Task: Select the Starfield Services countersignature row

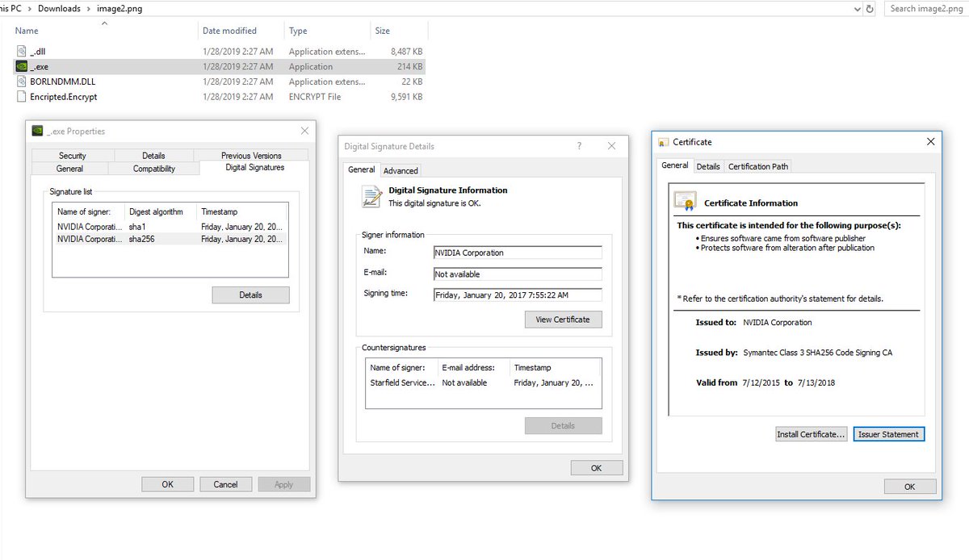Action: 483,382
